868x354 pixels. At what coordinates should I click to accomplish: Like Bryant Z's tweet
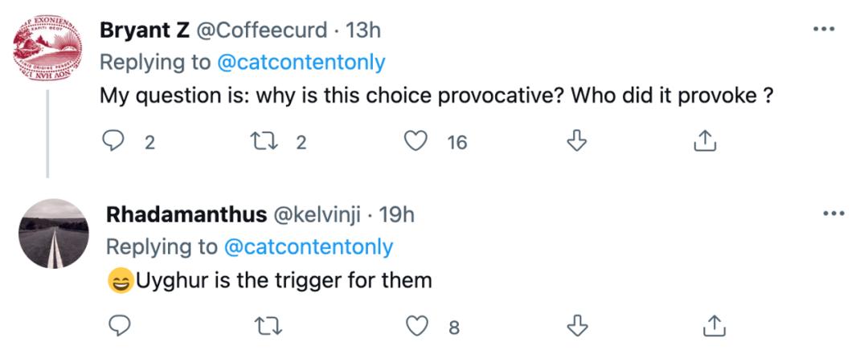(415, 142)
